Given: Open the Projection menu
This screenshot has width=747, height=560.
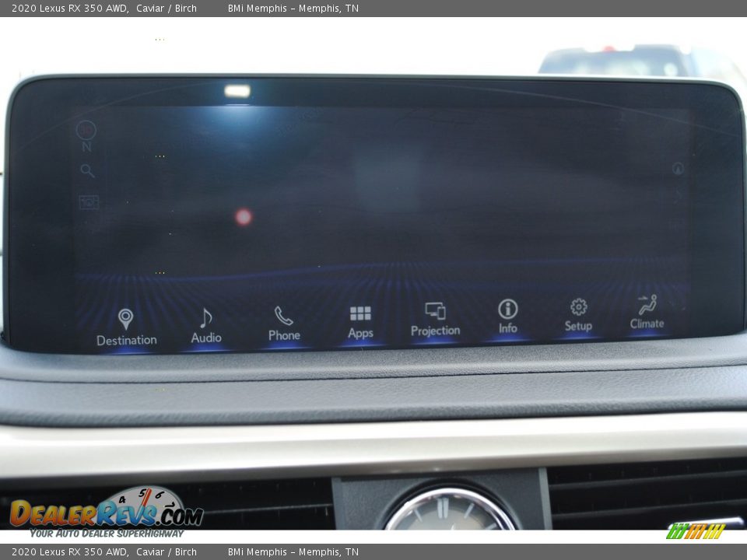Looking at the screenshot, I should point(436,320).
